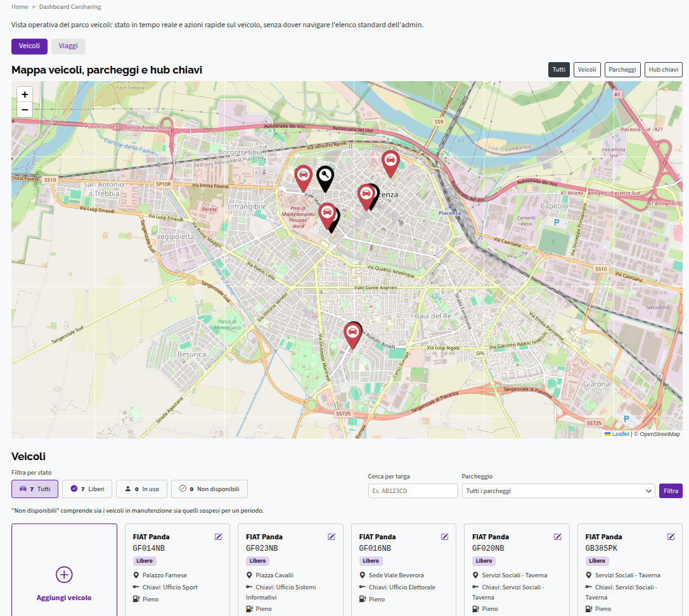Click FIAT Panda title on GF014NB card
Image resolution: width=689 pixels, height=616 pixels.
tap(151, 537)
